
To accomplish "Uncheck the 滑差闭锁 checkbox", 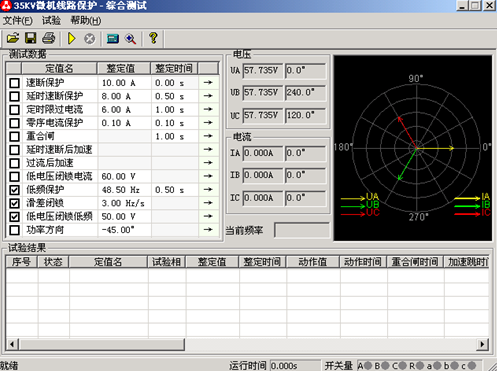I will pos(14,203).
